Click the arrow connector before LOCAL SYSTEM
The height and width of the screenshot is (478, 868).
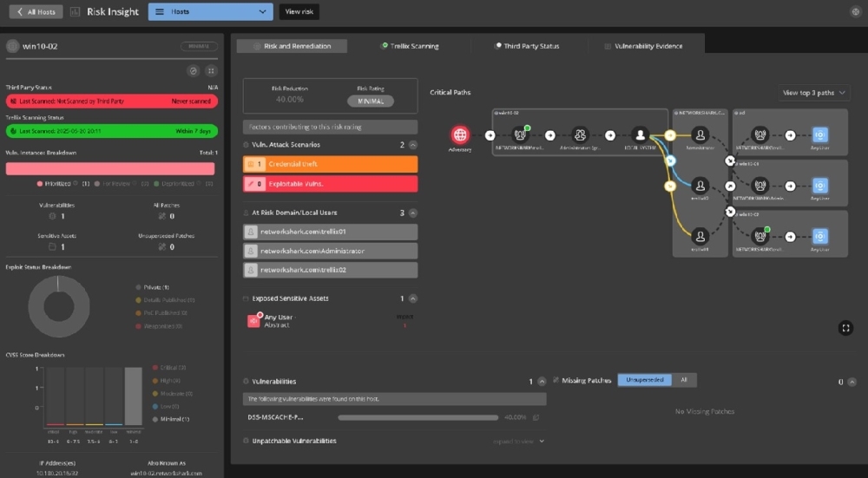(x=610, y=135)
